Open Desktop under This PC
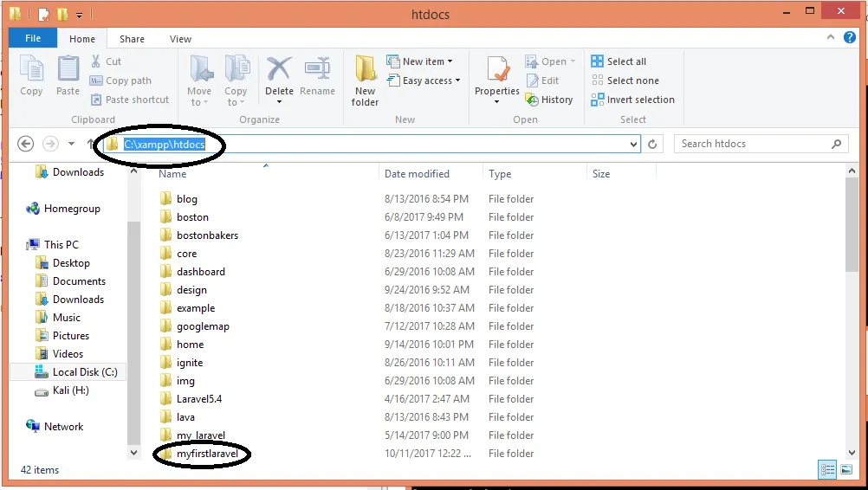 point(71,263)
